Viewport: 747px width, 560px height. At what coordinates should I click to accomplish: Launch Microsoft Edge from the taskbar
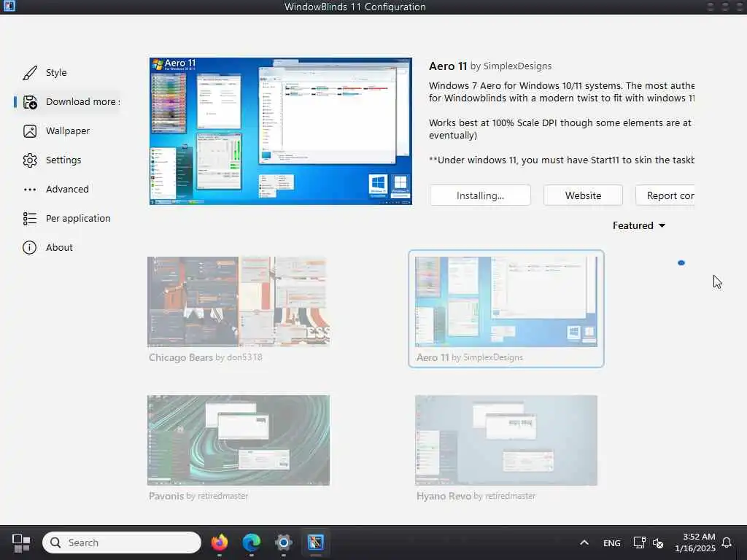point(252,542)
